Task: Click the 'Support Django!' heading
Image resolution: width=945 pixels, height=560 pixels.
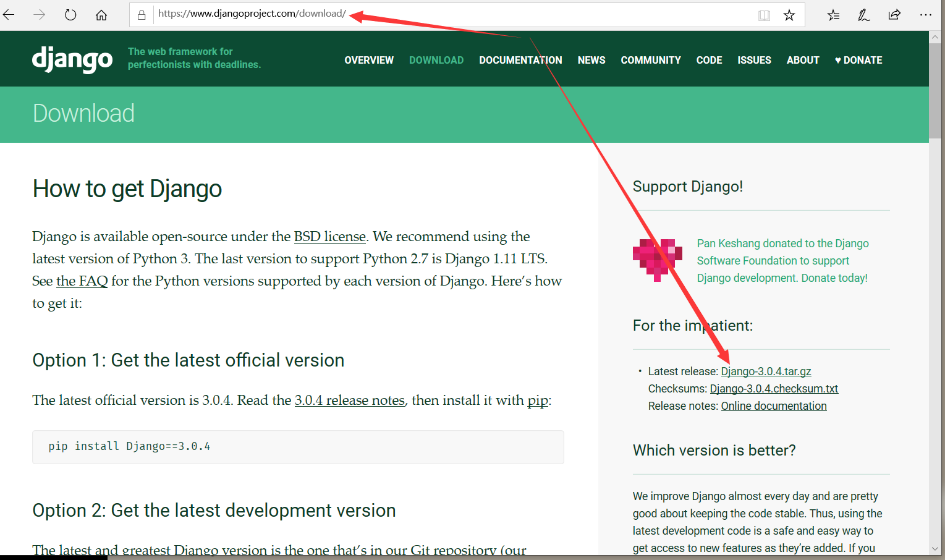Action: pos(688,187)
